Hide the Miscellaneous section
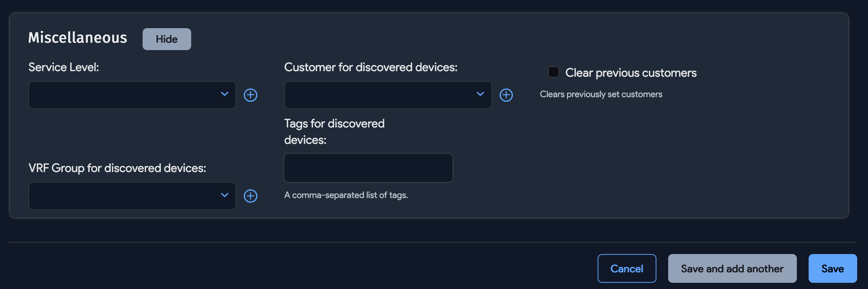 (166, 39)
